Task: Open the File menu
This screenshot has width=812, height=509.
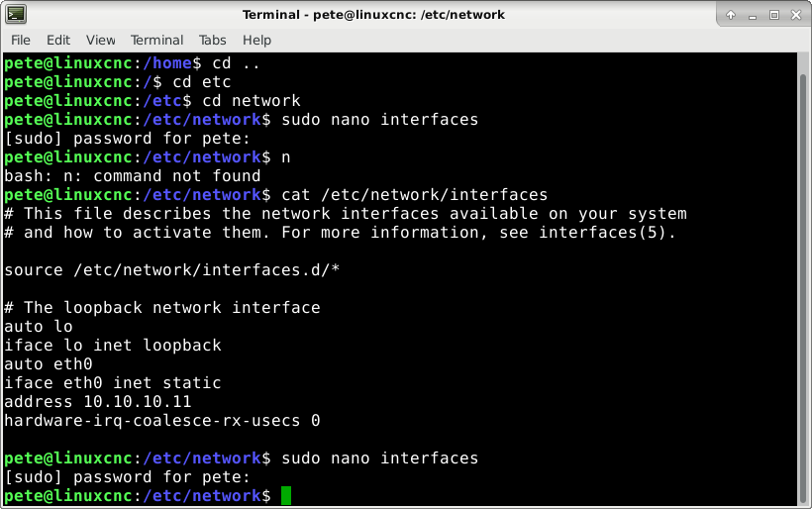Action: [21, 41]
